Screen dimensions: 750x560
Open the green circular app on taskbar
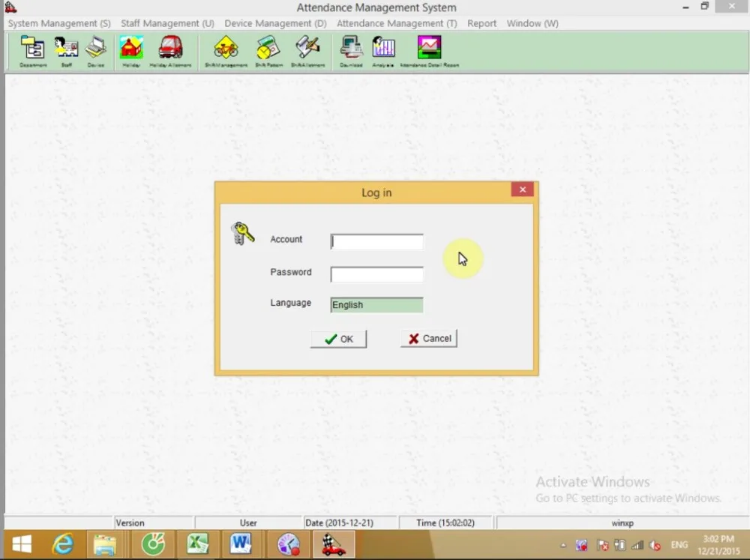coord(153,544)
